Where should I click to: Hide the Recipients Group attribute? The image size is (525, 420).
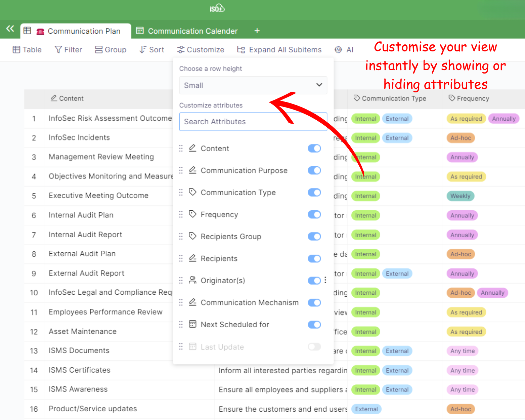point(314,237)
